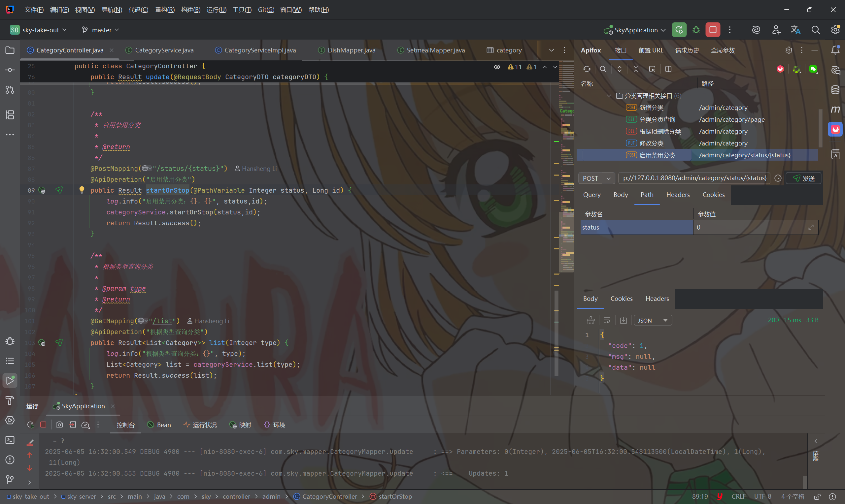The width and height of the screenshot is (845, 504).
Task: Collapse the 分类管理相关接口 folder
Action: (x=609, y=96)
